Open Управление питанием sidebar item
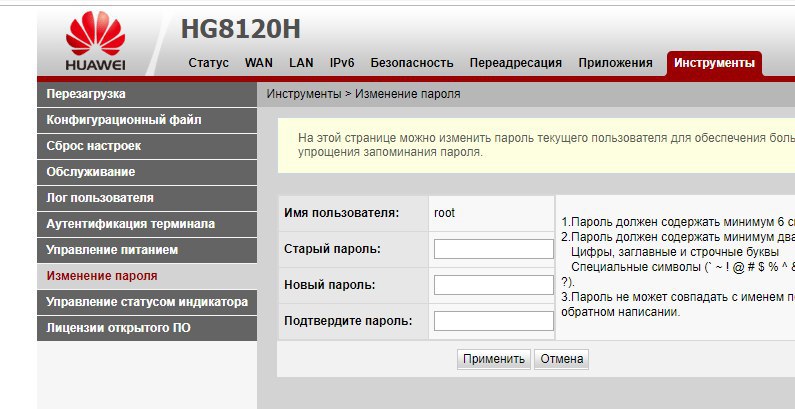The width and height of the screenshot is (795, 409). point(147,250)
